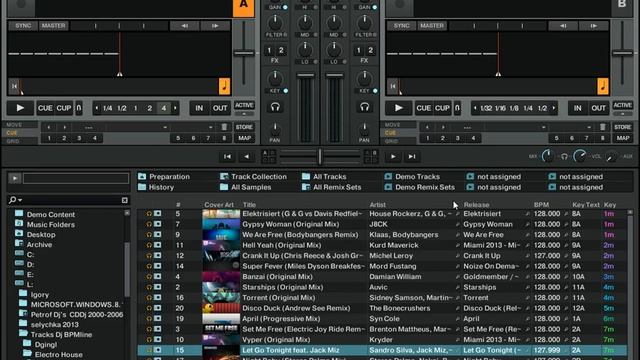Open Deck A cue type dropdown
The width and height of the screenshot is (640, 360).
(x=210, y=127)
